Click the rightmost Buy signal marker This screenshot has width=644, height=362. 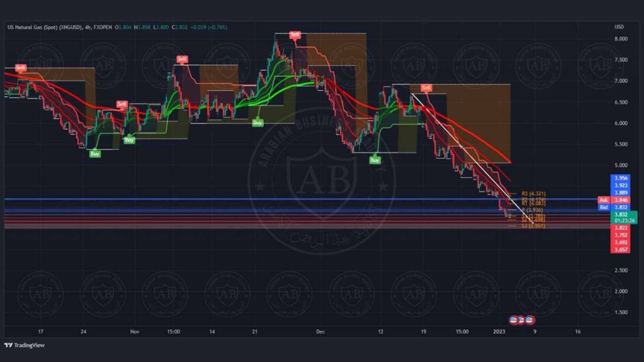click(375, 160)
